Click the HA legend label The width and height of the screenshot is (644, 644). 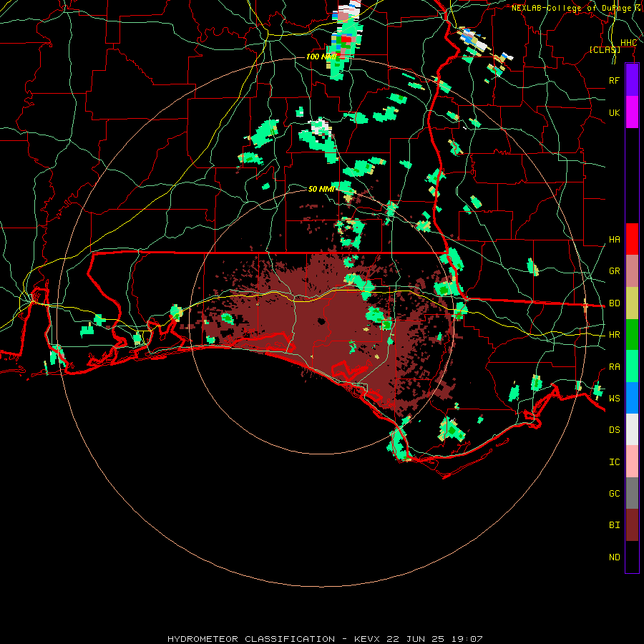pos(615,240)
